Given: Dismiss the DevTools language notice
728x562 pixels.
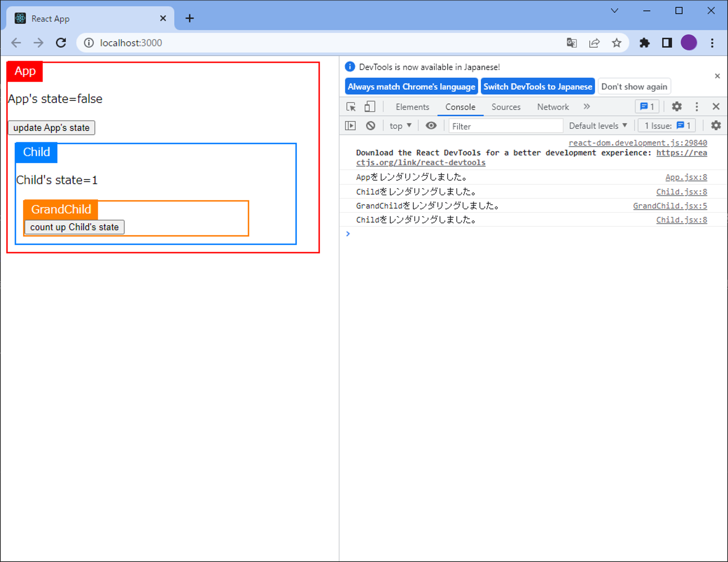Looking at the screenshot, I should pos(717,76).
